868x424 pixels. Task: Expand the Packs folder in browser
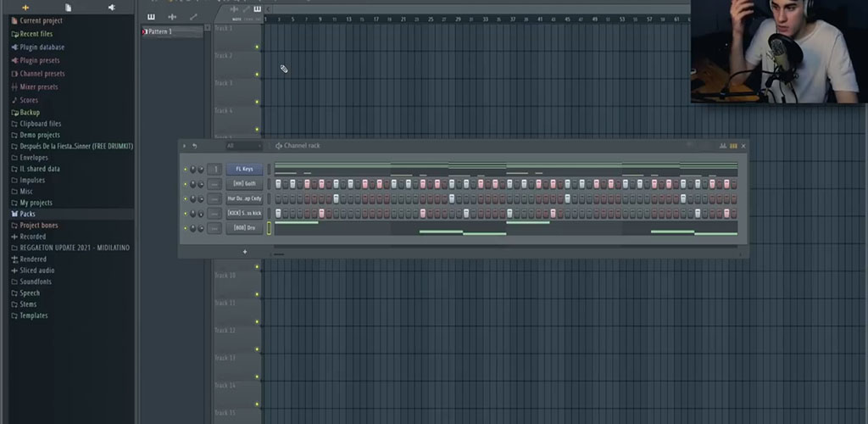(x=28, y=214)
